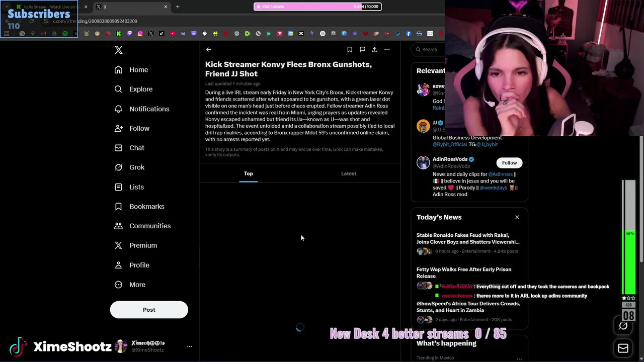Open Notifications in the sidebar

click(x=142, y=109)
